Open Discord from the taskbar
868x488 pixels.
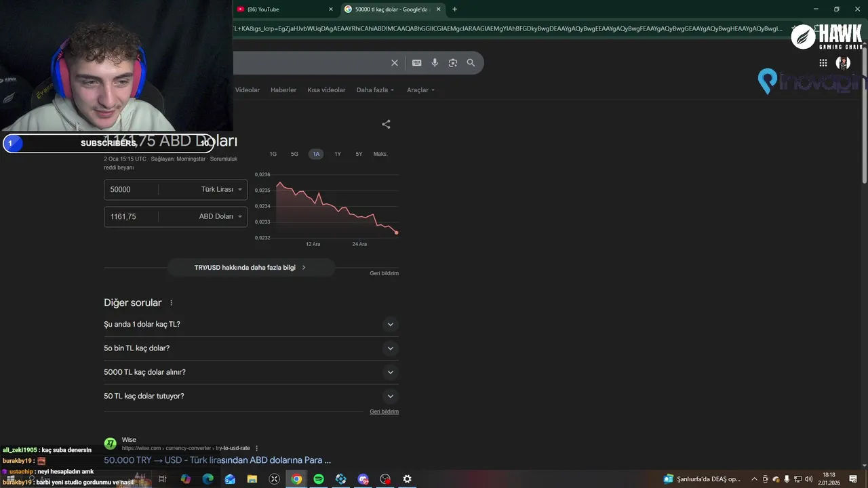363,479
